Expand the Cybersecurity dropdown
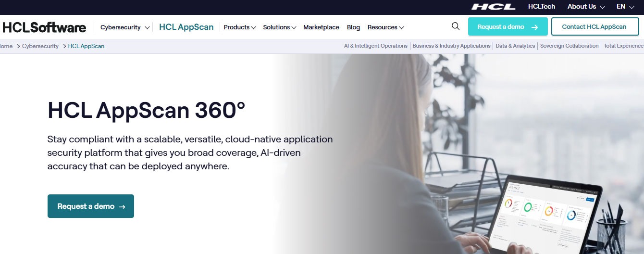Screen dimensions: 644x254 [x=125, y=27]
